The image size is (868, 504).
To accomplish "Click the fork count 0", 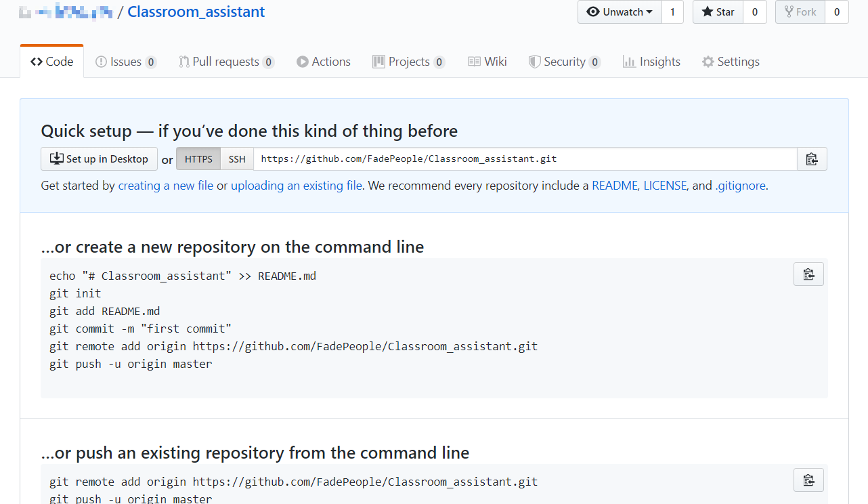I will tap(837, 12).
